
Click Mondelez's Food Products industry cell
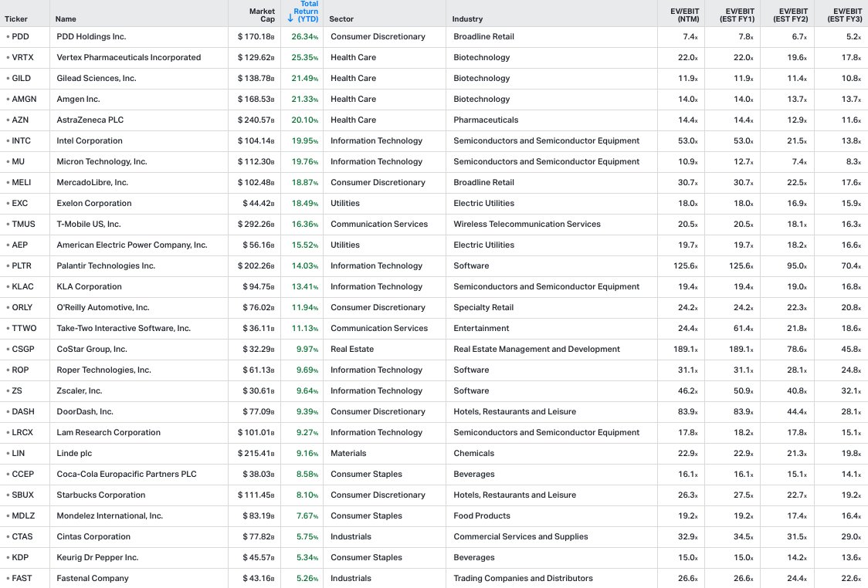click(x=482, y=516)
